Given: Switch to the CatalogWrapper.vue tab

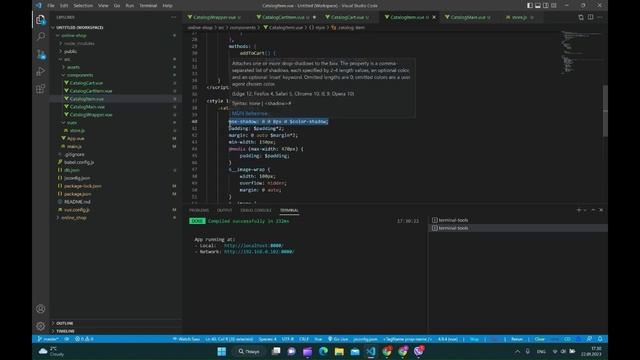Looking at the screenshot, I should point(214,17).
